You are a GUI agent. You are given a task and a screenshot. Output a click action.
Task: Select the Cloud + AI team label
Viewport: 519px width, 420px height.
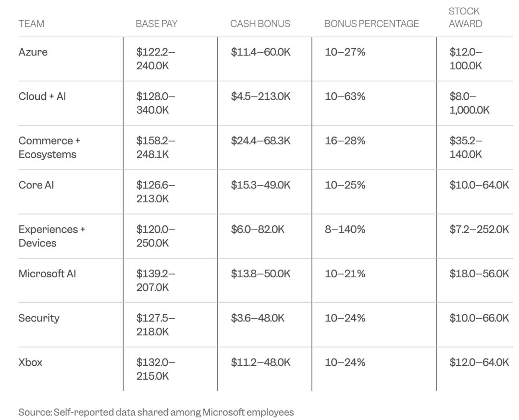[42, 96]
